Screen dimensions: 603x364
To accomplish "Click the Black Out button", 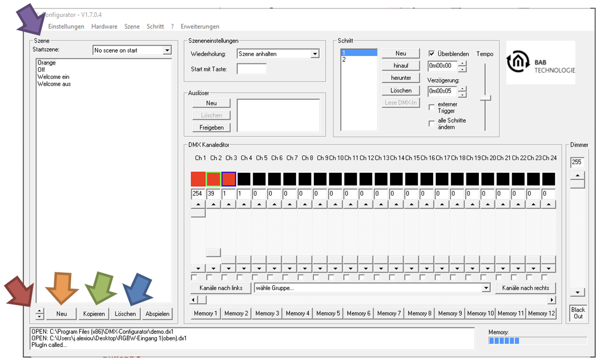I will pyautogui.click(x=578, y=313).
